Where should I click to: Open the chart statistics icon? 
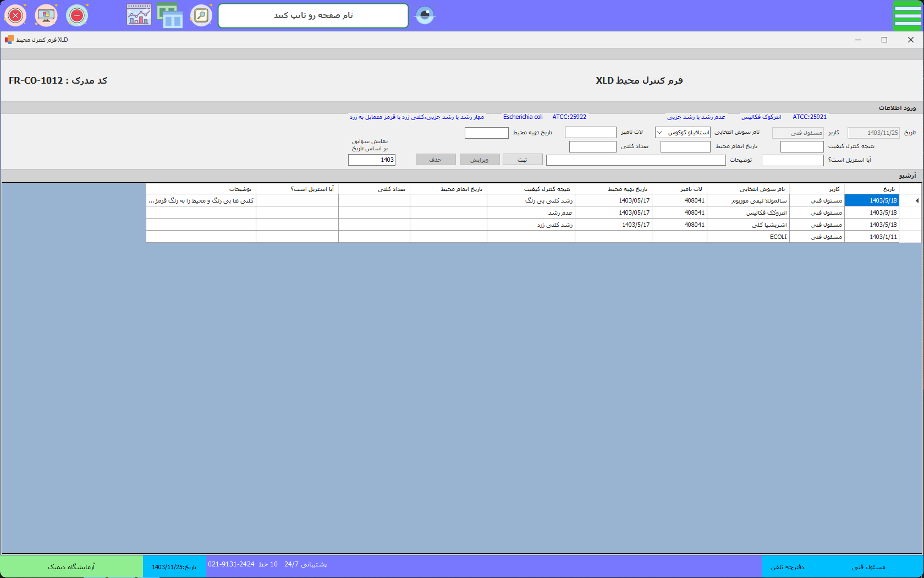click(139, 15)
